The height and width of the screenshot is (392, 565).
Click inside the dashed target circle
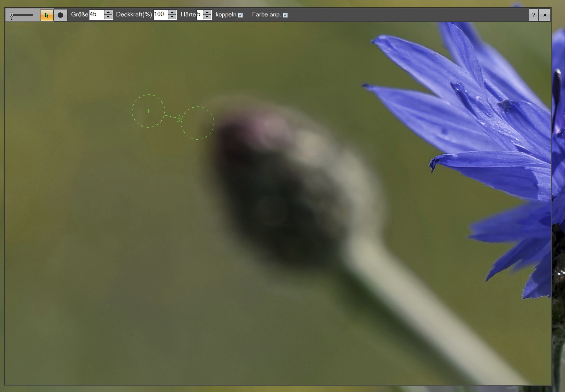[198, 123]
